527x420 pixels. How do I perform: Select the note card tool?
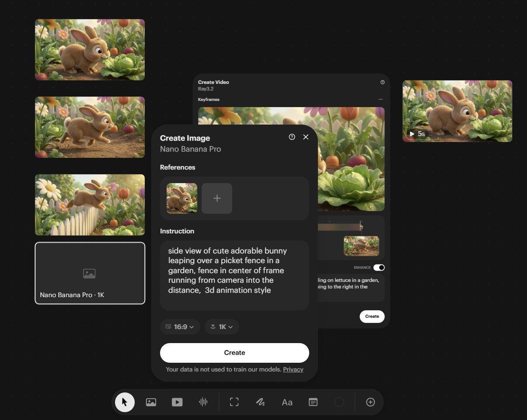click(313, 402)
